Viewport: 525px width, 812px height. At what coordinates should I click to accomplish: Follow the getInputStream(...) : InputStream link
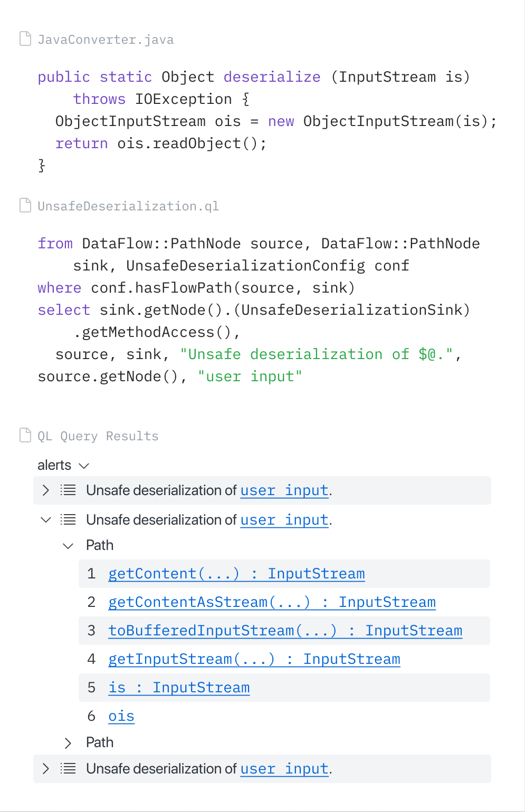click(254, 659)
